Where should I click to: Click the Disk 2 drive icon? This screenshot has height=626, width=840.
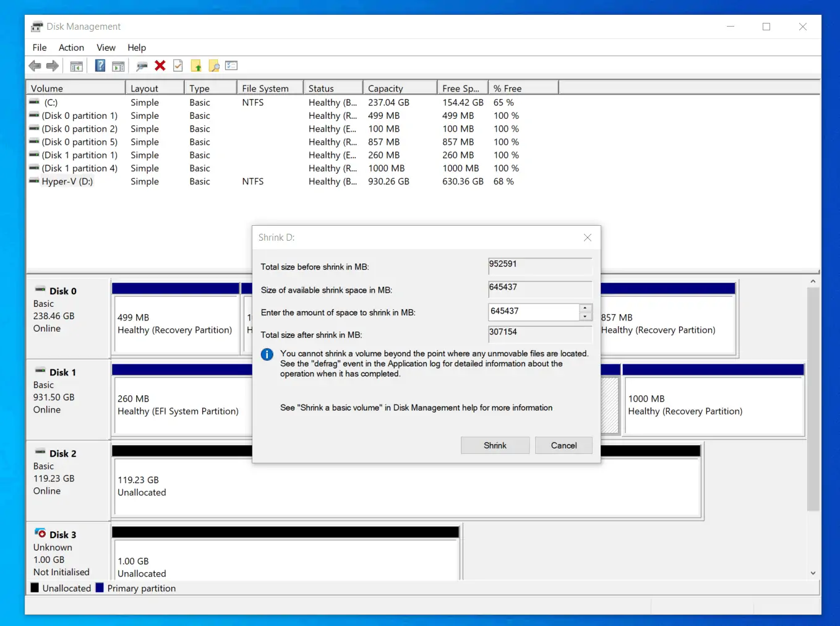coord(40,452)
